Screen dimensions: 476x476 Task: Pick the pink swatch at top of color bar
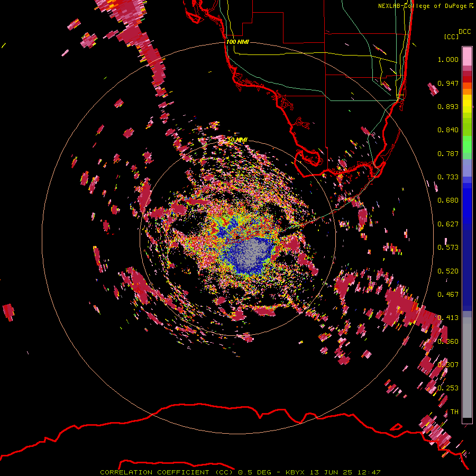tap(467, 57)
